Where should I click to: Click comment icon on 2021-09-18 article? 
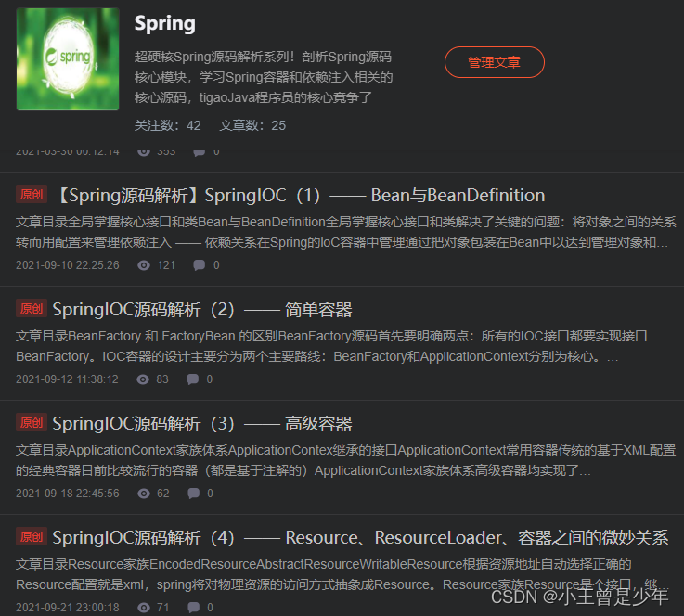(x=194, y=494)
